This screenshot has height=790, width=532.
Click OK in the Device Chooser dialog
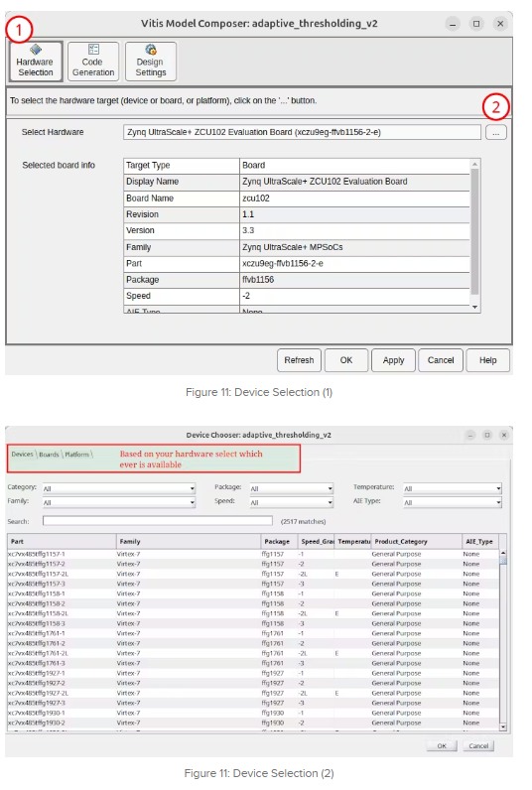tap(442, 745)
